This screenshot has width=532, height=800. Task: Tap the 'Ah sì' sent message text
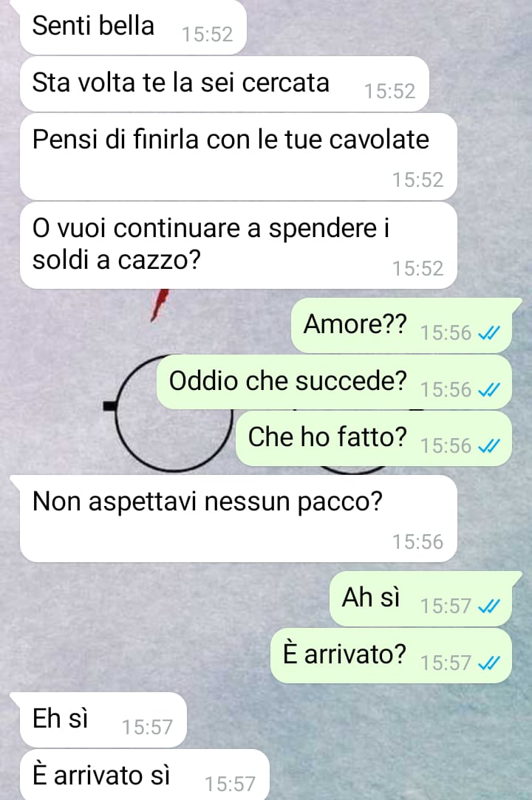pyautogui.click(x=371, y=597)
